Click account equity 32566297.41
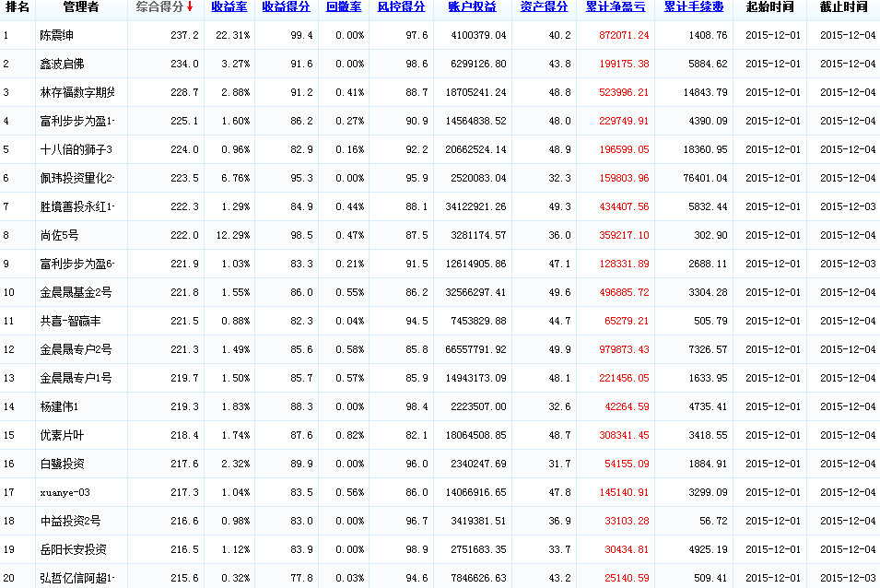This screenshot has height=588, width=880. click(475, 292)
